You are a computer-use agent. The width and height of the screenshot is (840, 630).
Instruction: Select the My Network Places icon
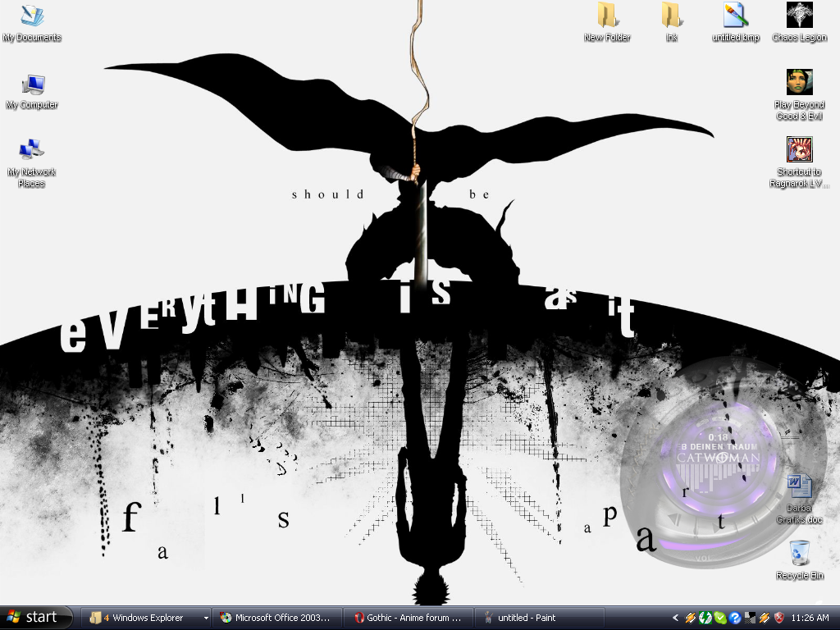pos(32,163)
